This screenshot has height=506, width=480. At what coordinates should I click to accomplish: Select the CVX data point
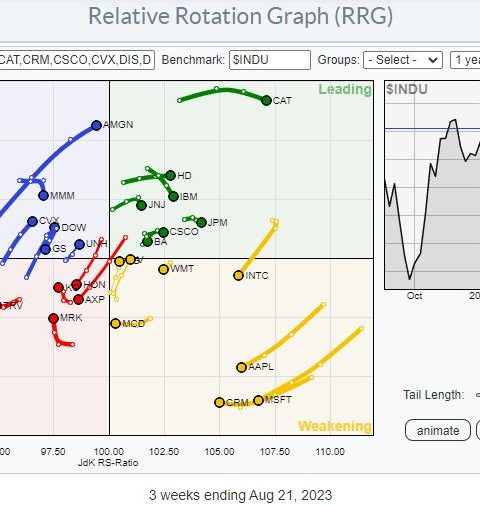(x=32, y=221)
